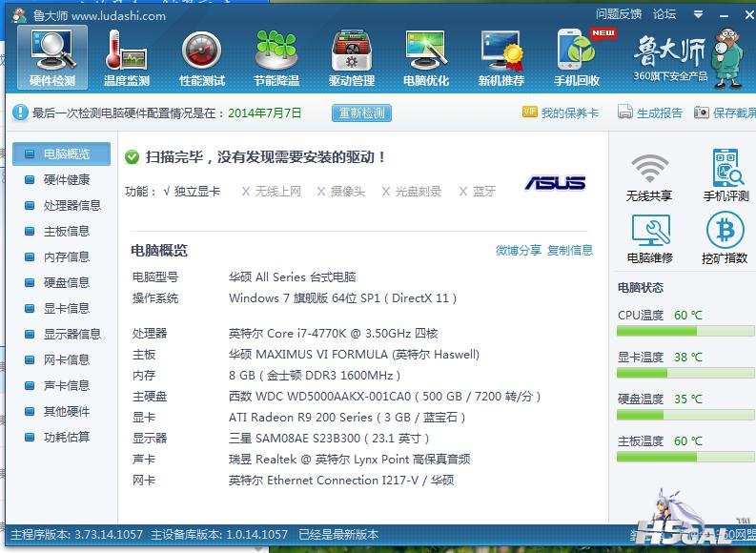Click the monitor value 三星 SAM08AE S23B300
This screenshot has width=756, height=553.
(329, 439)
